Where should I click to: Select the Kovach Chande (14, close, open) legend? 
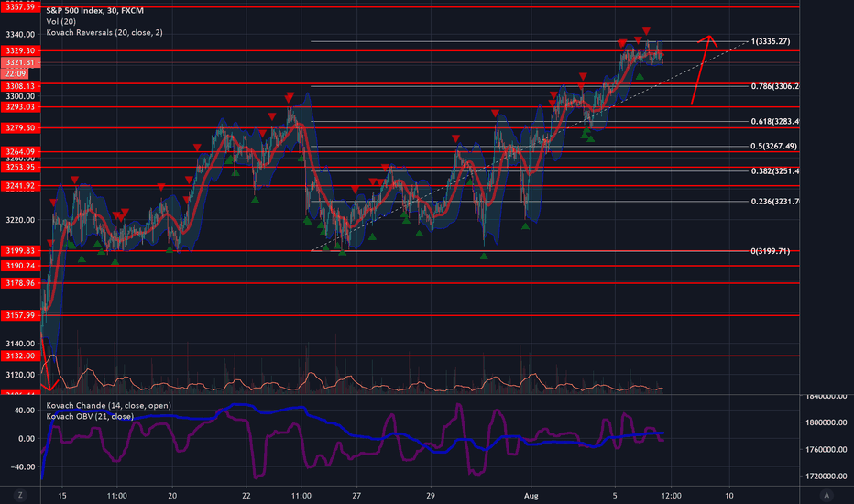108,405
